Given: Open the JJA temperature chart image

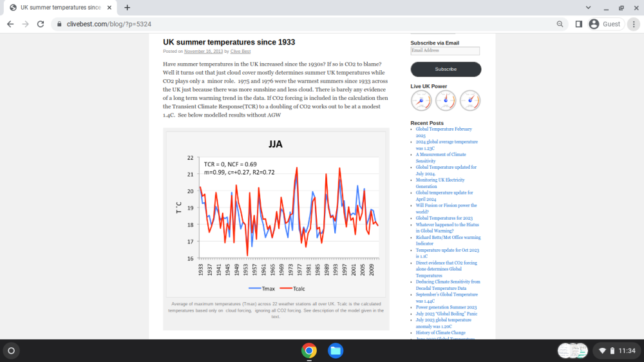Looking at the screenshot, I should [x=276, y=214].
